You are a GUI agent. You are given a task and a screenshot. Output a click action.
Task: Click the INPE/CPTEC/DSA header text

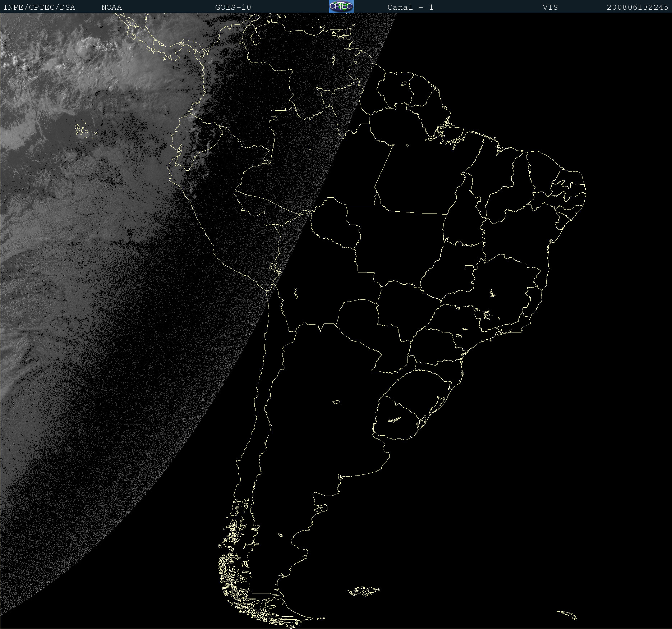click(39, 7)
